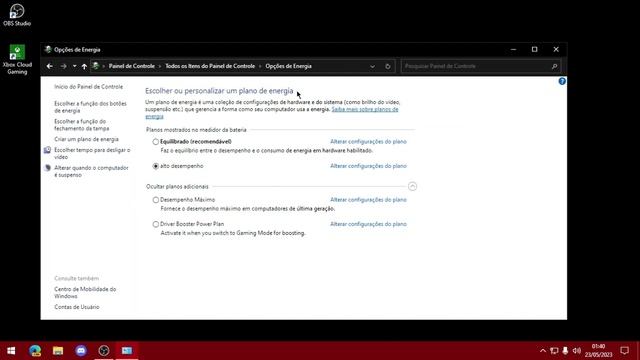The height and width of the screenshot is (360, 640).
Task: Collapse Ocultar planos adicionais section
Action: pos(412,187)
